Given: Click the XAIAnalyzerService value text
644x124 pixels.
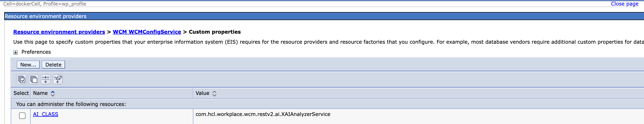Looking at the screenshot, I should click(263, 114).
